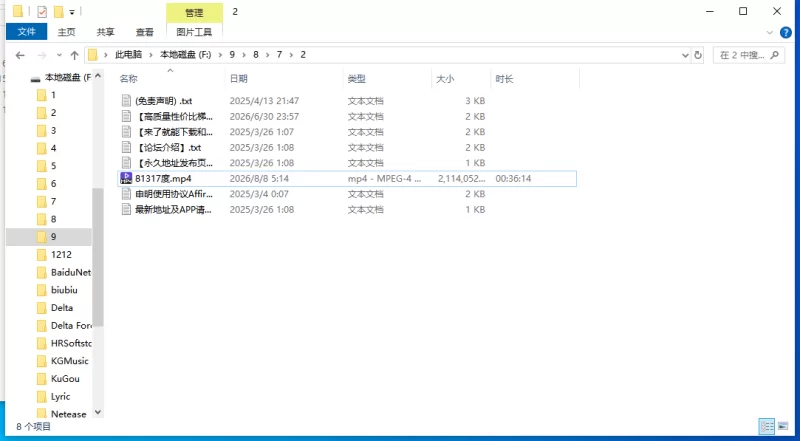Open the KGMusic folder in the sidebar
The height and width of the screenshot is (441, 800).
point(70,361)
